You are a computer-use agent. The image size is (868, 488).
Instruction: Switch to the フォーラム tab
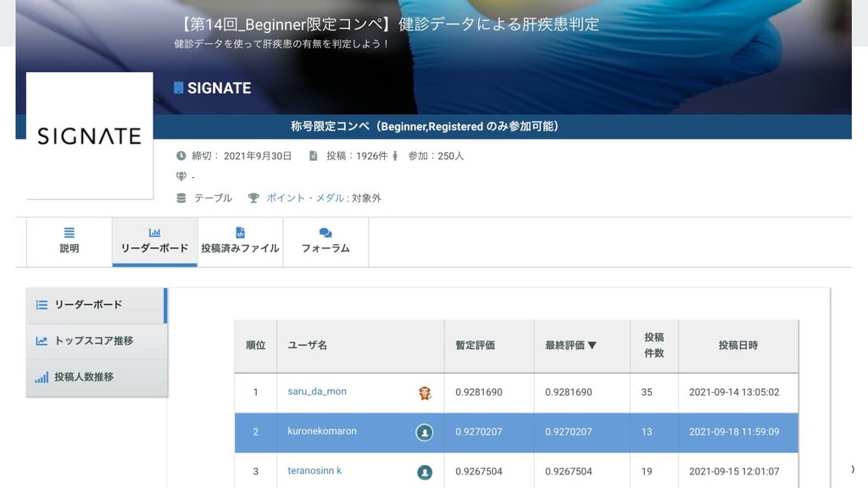point(325,241)
